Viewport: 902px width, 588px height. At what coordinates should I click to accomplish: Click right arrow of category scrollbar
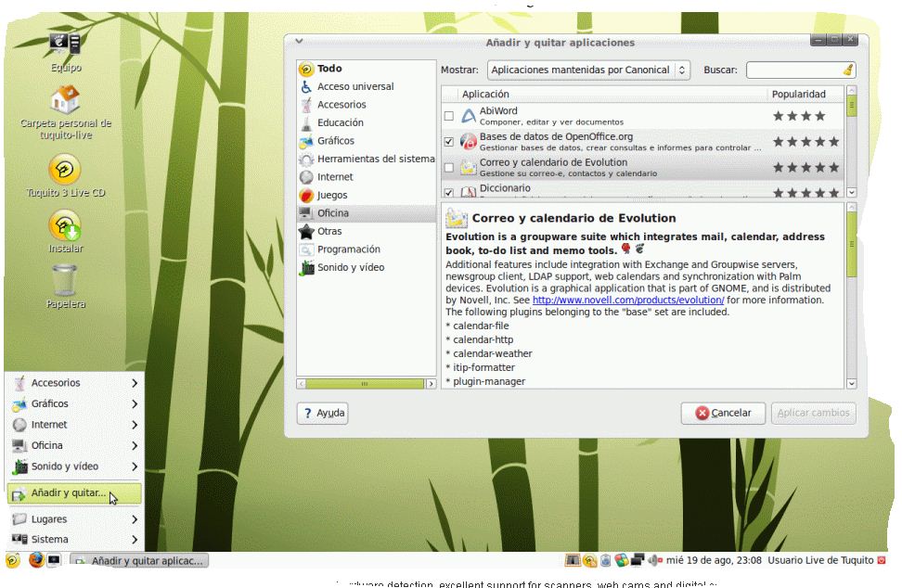431,383
